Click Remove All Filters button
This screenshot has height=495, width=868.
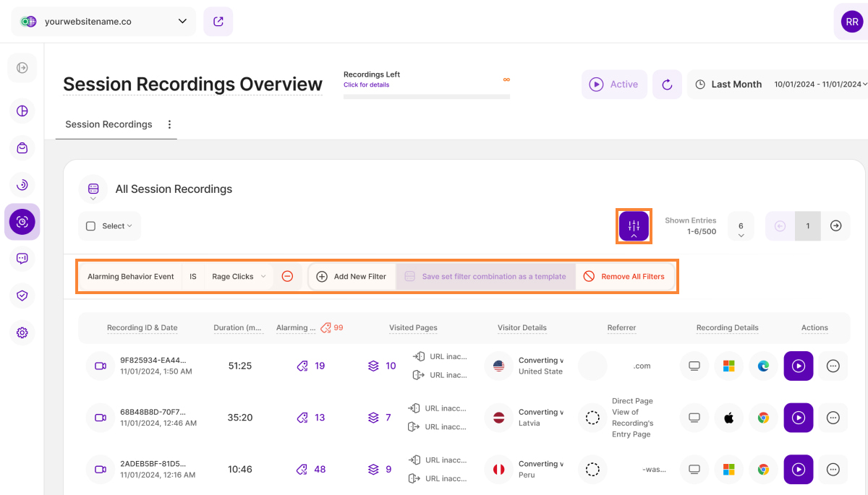[624, 277]
